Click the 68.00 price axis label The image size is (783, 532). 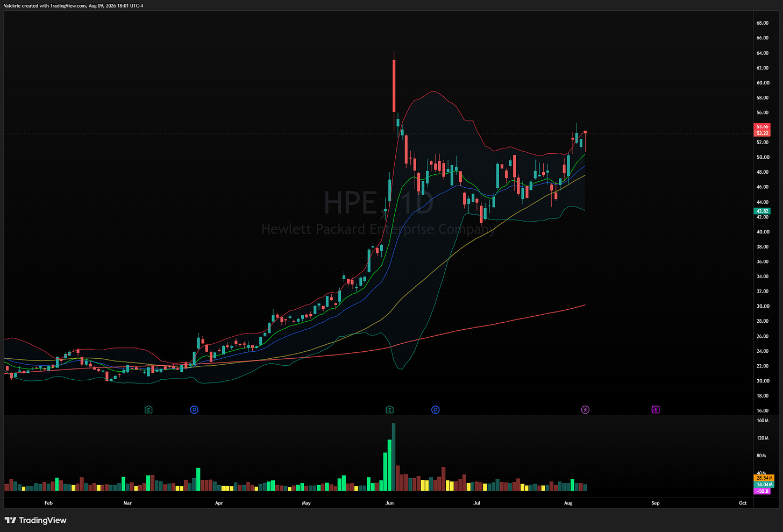pos(763,23)
